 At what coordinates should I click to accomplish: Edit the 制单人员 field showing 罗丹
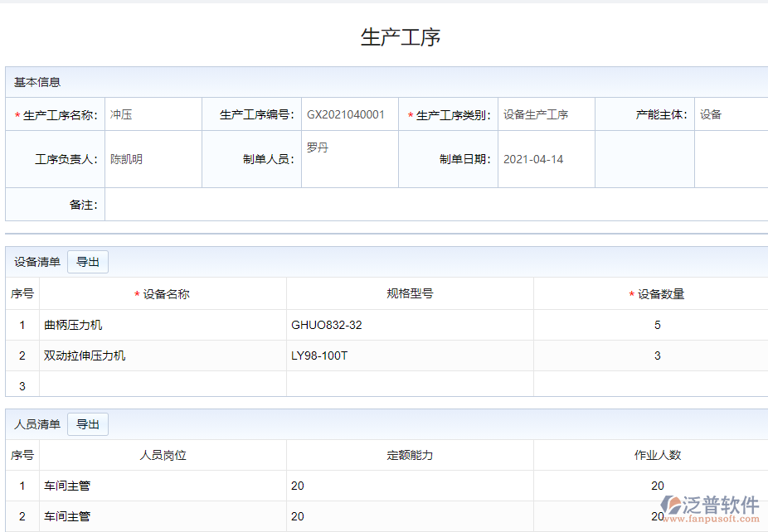tap(348, 155)
